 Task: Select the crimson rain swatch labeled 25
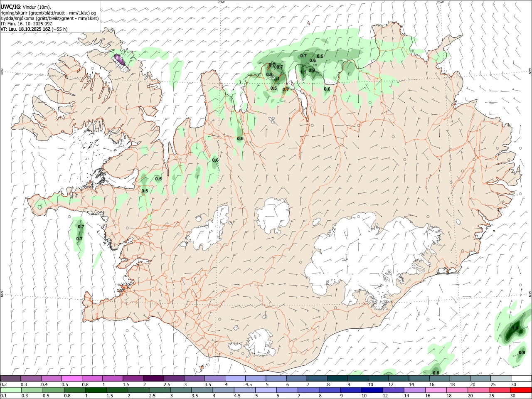500,390
